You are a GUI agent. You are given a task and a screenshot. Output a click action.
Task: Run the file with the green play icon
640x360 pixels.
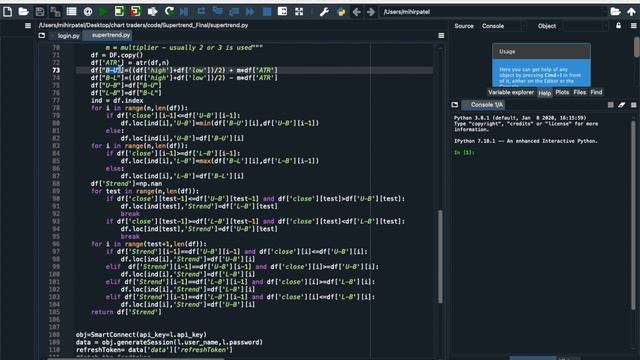pos(103,12)
